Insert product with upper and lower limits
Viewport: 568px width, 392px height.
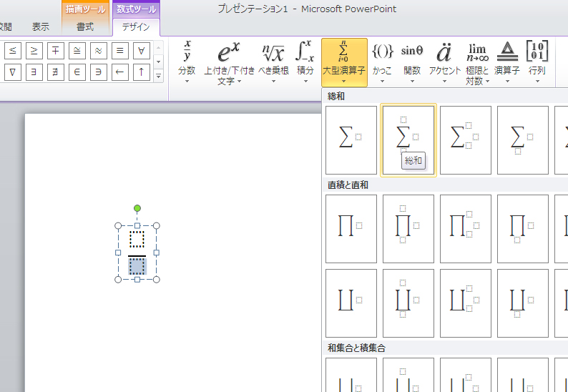408,229
